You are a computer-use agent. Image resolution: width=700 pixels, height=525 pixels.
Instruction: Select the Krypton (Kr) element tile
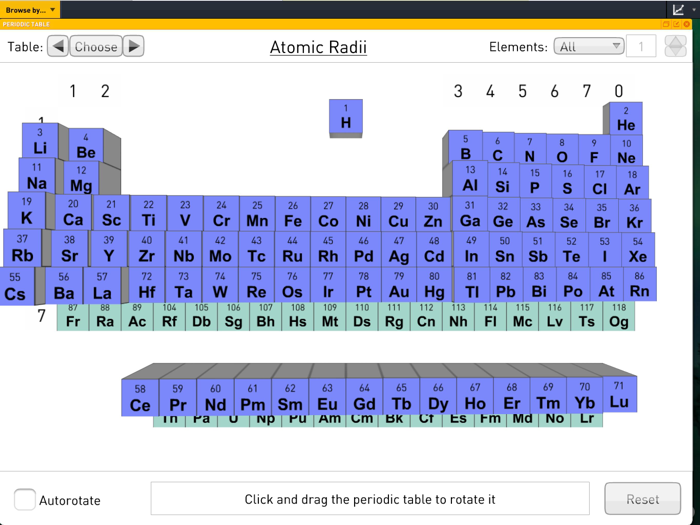[x=635, y=216]
